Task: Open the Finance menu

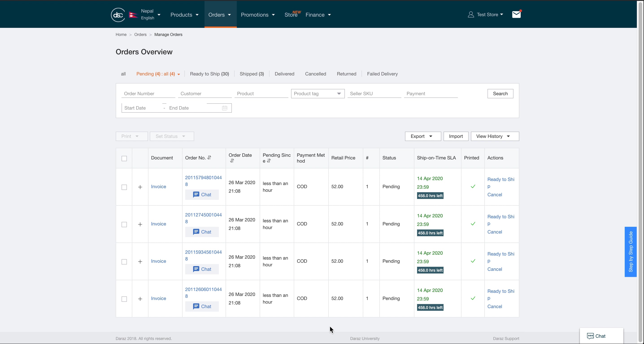Action: click(x=318, y=15)
